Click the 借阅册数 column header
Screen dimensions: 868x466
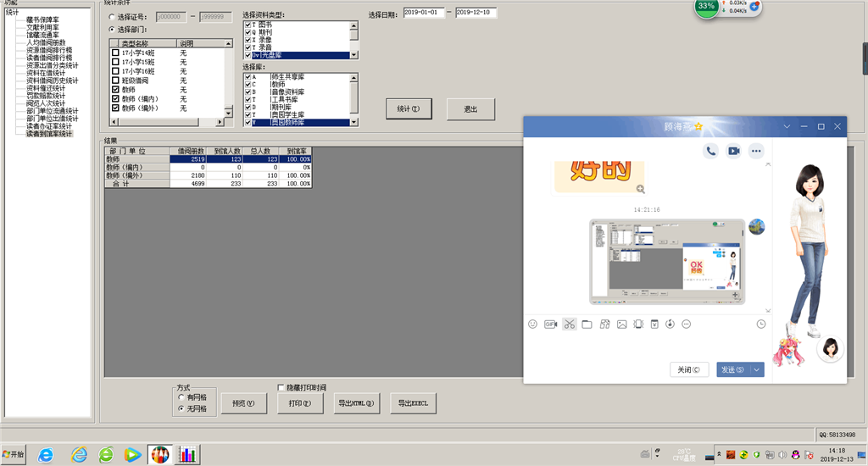click(x=188, y=151)
